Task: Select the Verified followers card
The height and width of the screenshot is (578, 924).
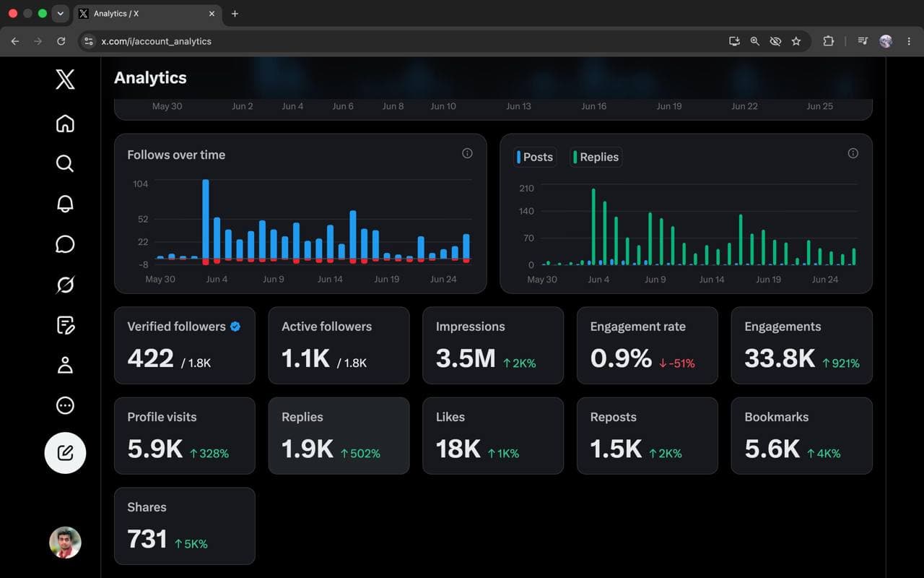Action: tap(185, 345)
